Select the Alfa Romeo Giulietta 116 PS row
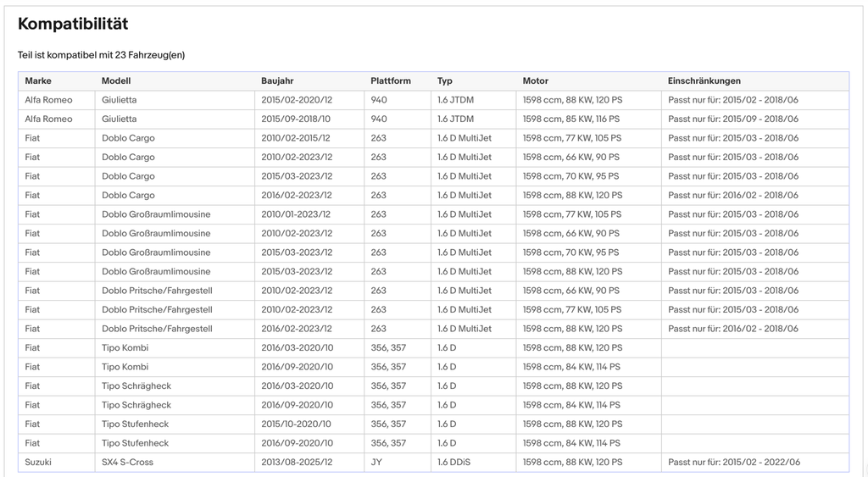868x477 pixels. pyautogui.click(x=433, y=119)
